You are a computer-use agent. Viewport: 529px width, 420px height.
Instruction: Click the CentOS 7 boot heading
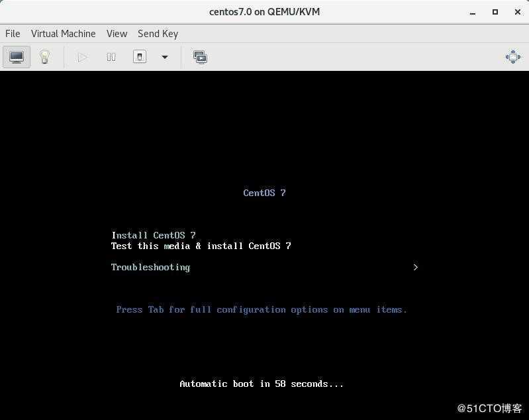[x=265, y=193]
